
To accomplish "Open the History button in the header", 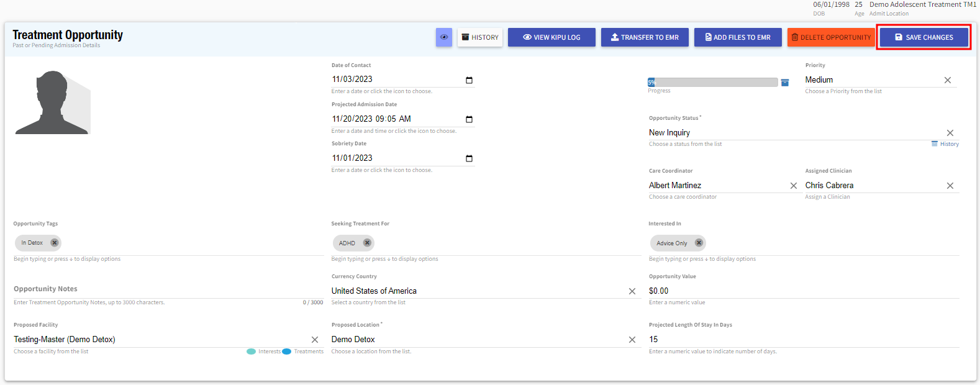I will (480, 37).
